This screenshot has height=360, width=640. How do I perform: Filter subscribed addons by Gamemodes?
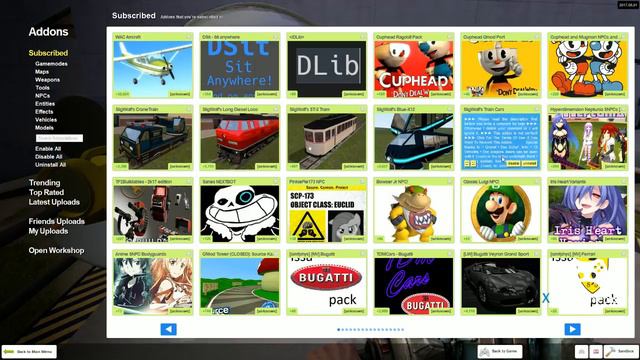pos(51,64)
